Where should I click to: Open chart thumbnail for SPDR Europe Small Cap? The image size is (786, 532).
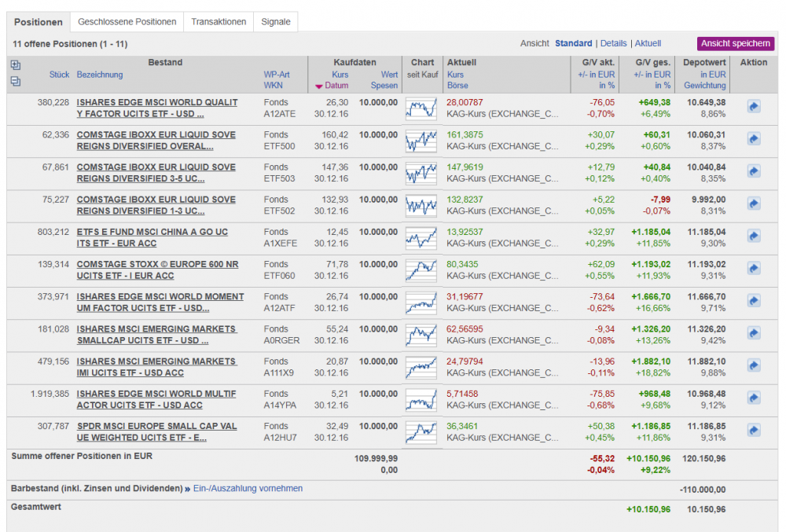(421, 431)
